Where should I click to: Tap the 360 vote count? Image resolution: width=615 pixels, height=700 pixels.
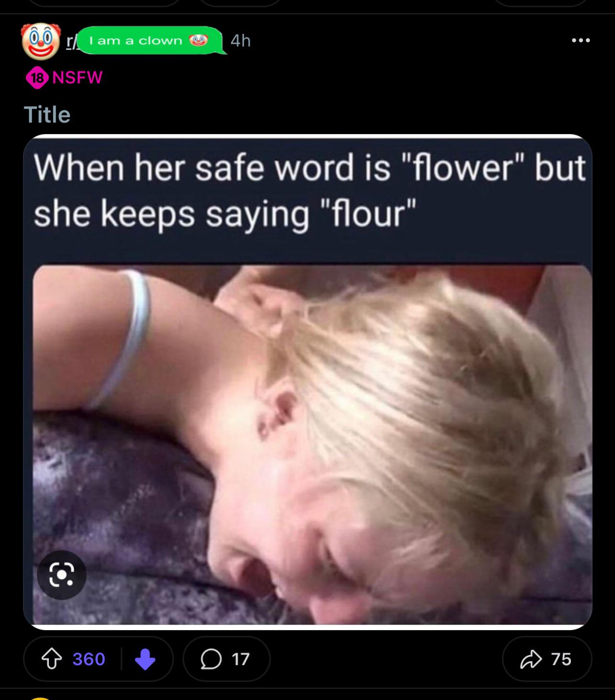[89, 659]
